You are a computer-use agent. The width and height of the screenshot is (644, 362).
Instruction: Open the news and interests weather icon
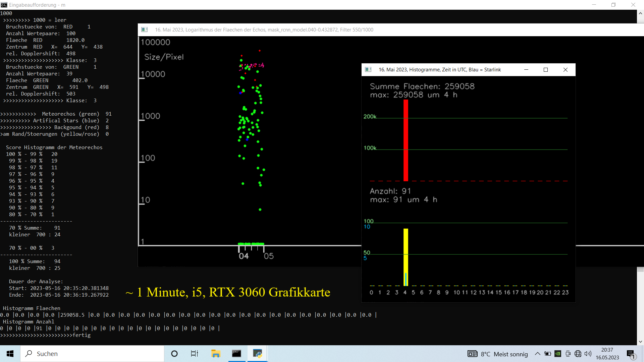coord(472,354)
